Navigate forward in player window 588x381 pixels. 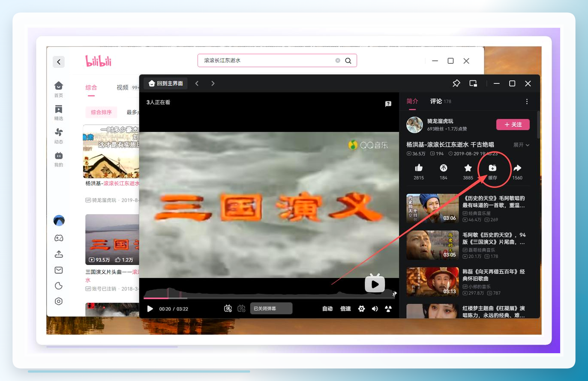[x=213, y=83]
